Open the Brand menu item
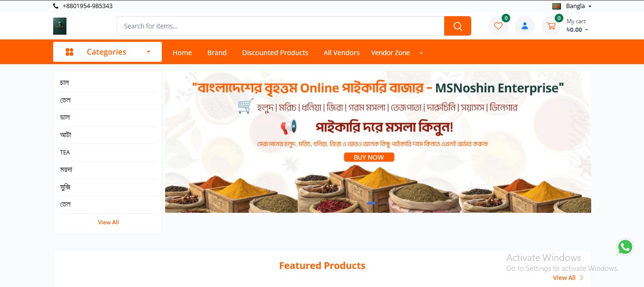The height and width of the screenshot is (287, 644). coord(217,53)
